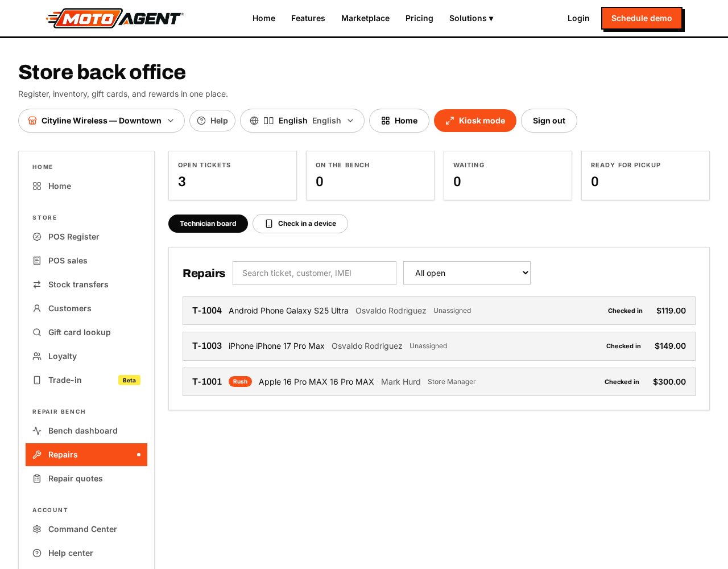Click the POS Register gauge icon
728x569 pixels.
pyautogui.click(x=37, y=237)
